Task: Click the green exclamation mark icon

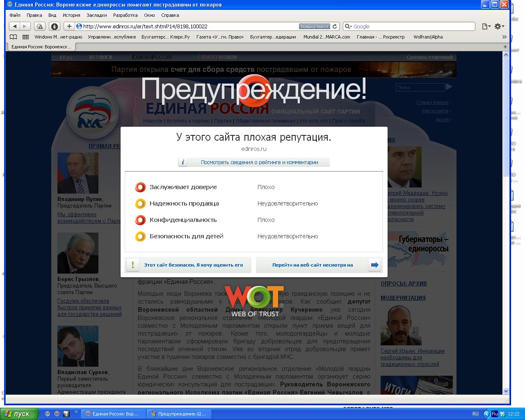Action: point(132,265)
